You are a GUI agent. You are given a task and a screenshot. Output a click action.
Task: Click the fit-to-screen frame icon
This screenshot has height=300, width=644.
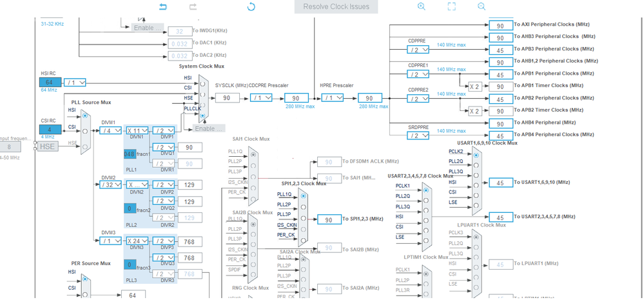pos(451,6)
